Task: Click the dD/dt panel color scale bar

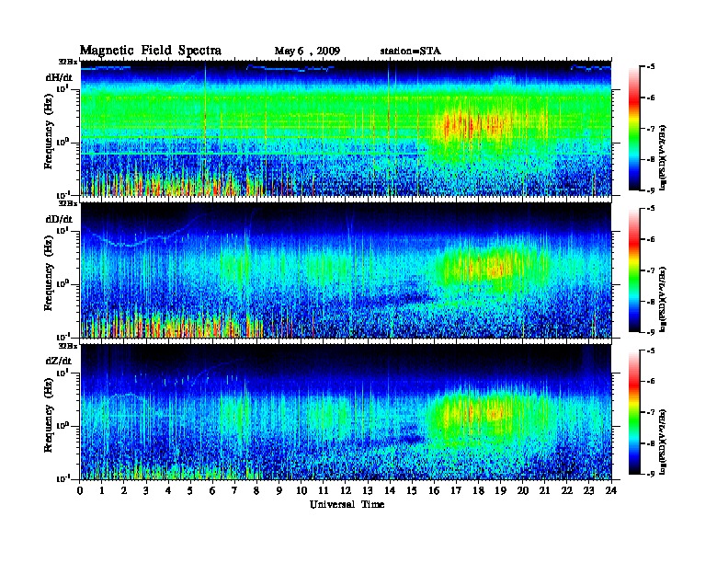Action: click(634, 270)
